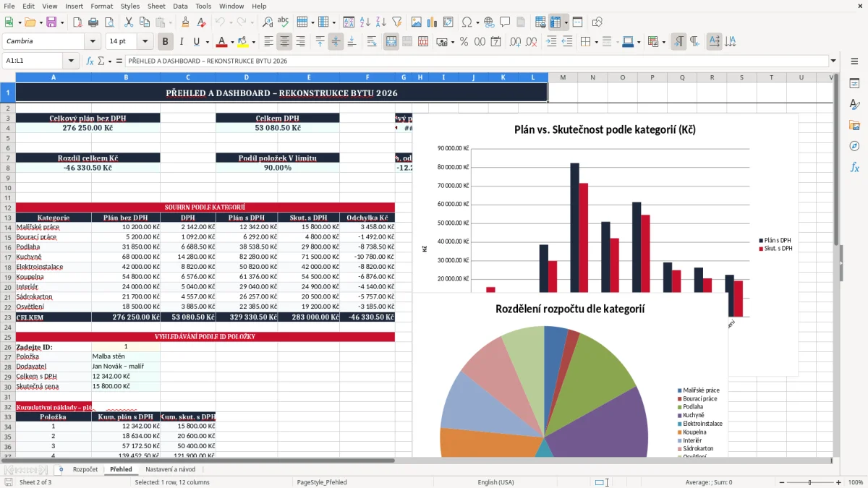This screenshot has height=488, width=868.
Task: Open the Styles menu
Action: coord(130,6)
